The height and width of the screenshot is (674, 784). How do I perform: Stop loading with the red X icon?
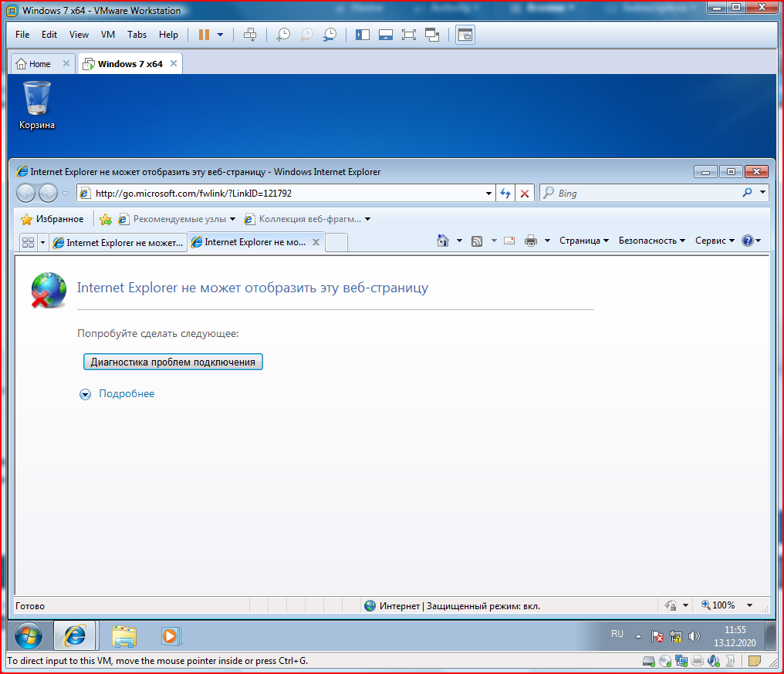[x=525, y=194]
